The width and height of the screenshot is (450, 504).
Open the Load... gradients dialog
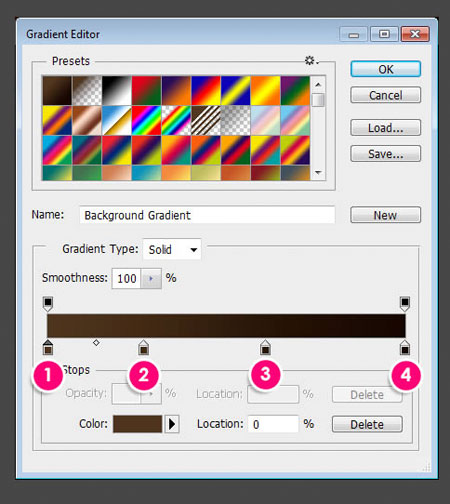386,127
